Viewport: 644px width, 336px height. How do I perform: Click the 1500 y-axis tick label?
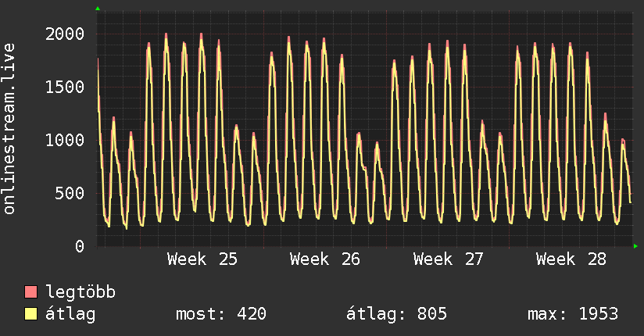click(x=65, y=87)
